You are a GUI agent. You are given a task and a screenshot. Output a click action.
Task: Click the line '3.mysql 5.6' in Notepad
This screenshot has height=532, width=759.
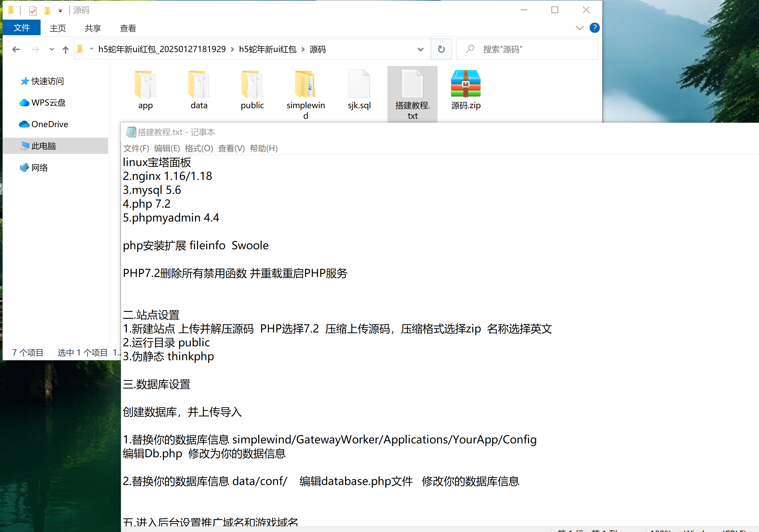coord(152,190)
